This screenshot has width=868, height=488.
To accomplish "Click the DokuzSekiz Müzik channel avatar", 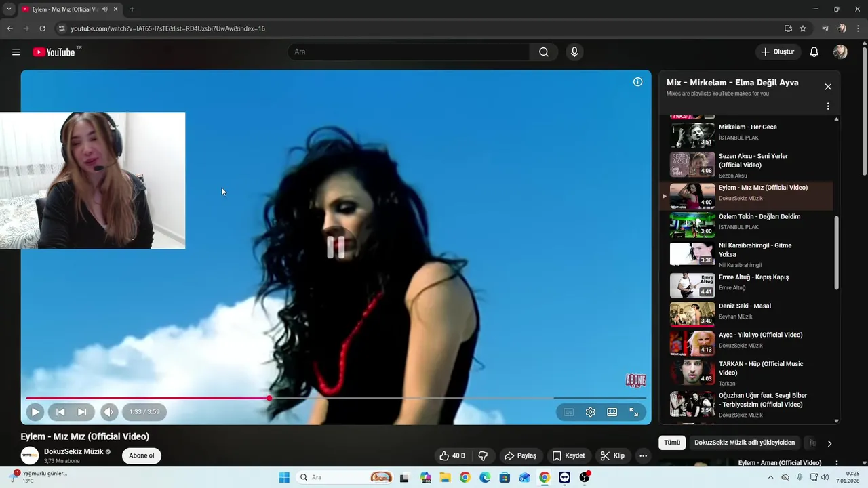I will coord(30,455).
